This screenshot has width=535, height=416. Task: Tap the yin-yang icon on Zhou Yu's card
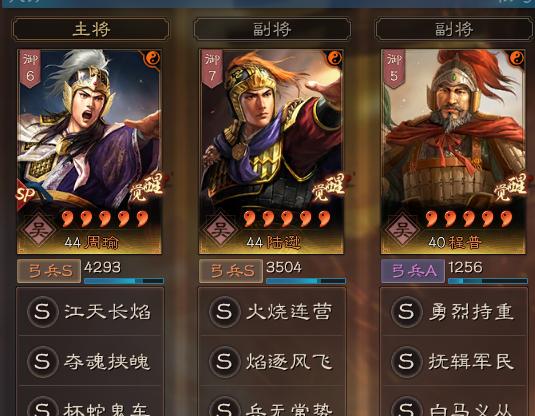pyautogui.click(x=150, y=58)
